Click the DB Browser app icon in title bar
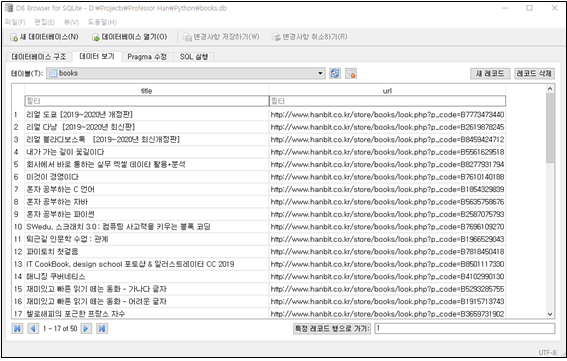This screenshot has height=361, width=567. tap(9, 8)
